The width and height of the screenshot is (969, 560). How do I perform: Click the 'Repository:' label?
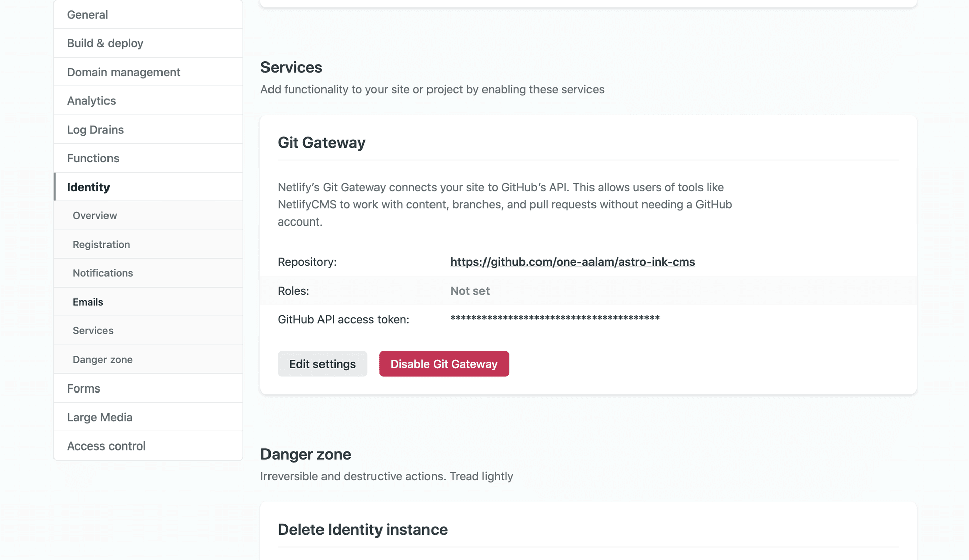tap(307, 262)
